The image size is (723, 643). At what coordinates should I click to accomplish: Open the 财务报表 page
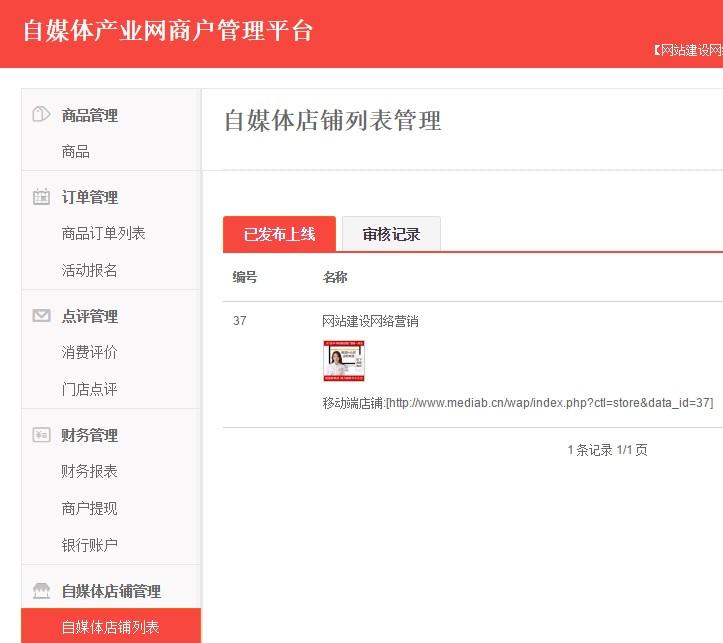pyautogui.click(x=89, y=471)
